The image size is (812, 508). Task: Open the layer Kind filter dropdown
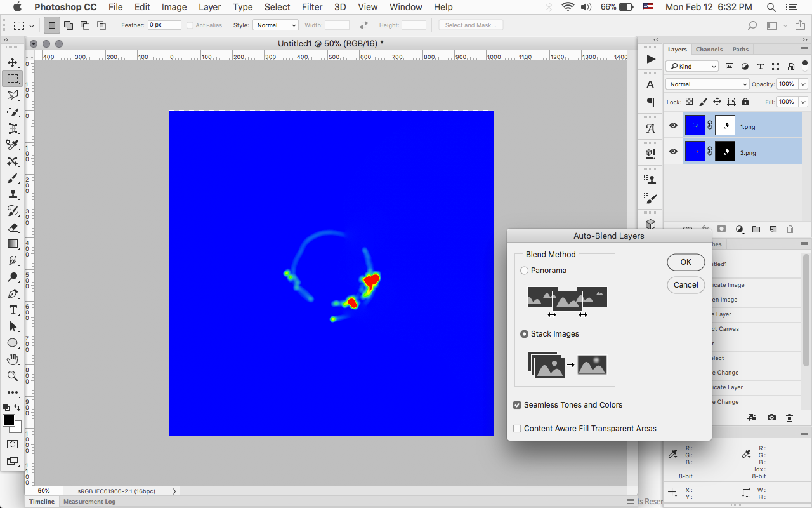click(x=692, y=66)
